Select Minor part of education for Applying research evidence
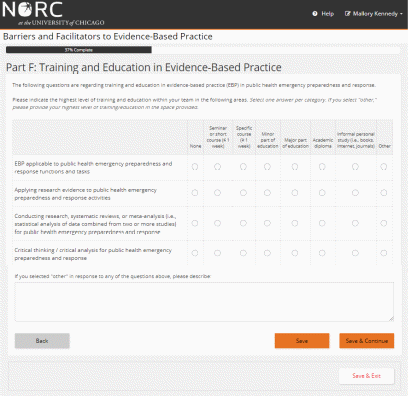Viewport: 408px width, 396px height. pyautogui.click(x=267, y=193)
